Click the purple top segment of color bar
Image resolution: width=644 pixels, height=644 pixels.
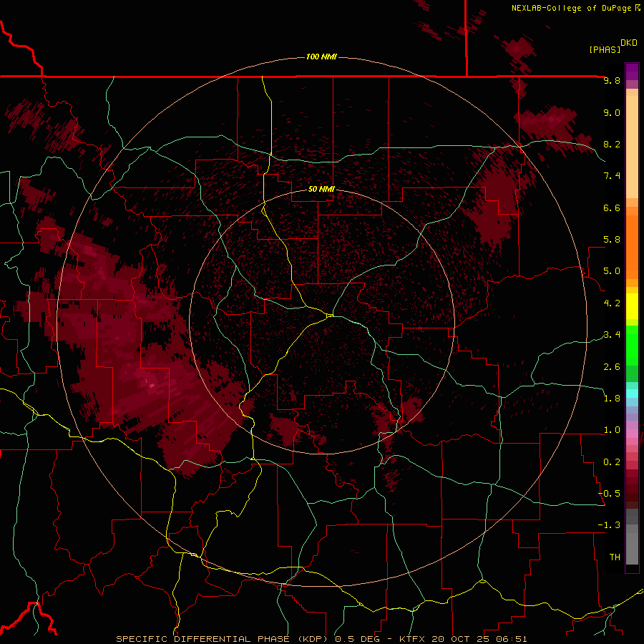[x=632, y=72]
